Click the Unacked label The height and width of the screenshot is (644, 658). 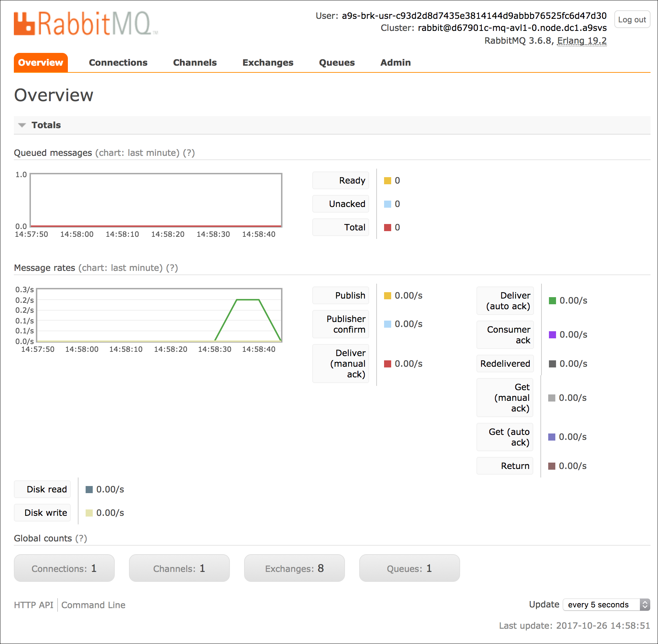click(x=341, y=204)
